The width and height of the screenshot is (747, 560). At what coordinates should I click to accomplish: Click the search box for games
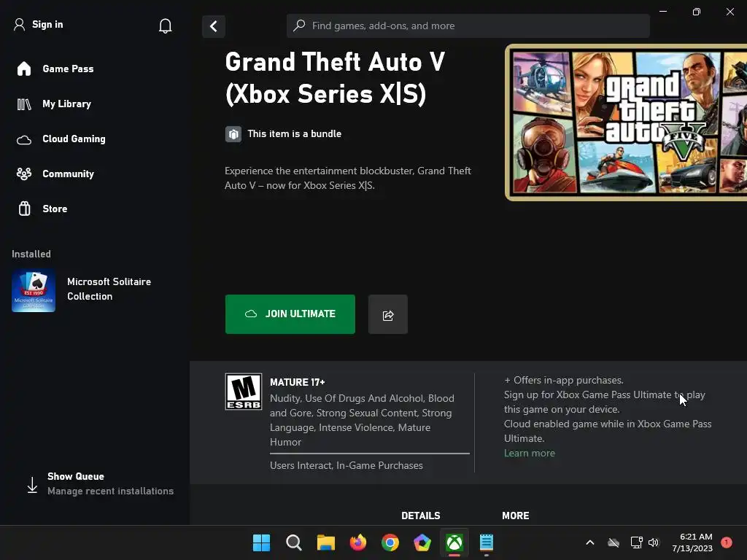click(468, 26)
